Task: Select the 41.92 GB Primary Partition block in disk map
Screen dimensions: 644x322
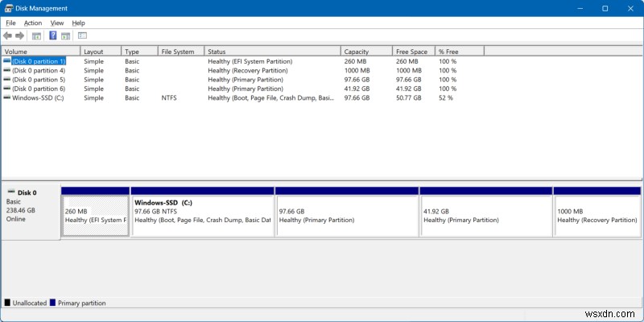Action: pyautogui.click(x=486, y=216)
